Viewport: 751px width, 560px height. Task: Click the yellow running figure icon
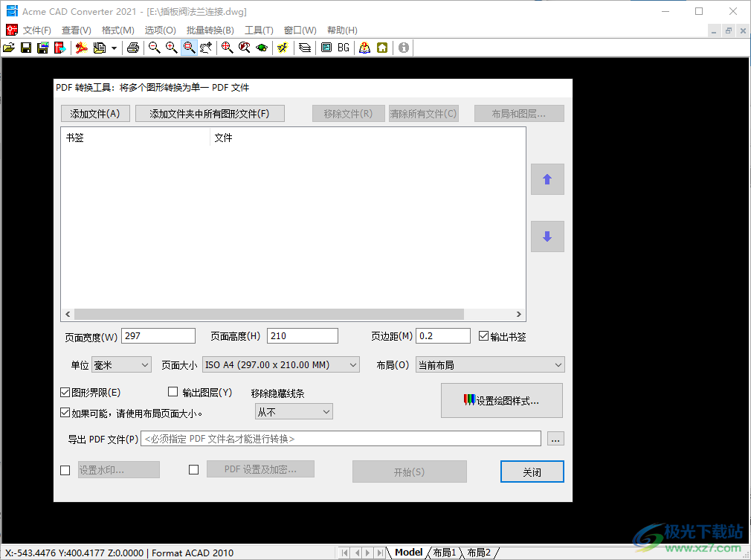[x=283, y=48]
